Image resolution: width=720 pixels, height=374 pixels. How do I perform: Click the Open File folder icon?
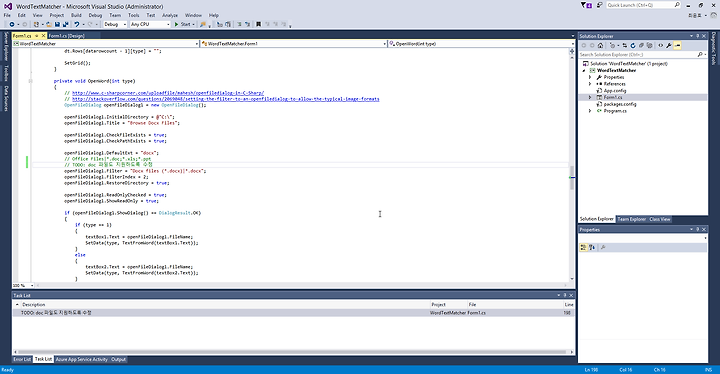click(49, 24)
